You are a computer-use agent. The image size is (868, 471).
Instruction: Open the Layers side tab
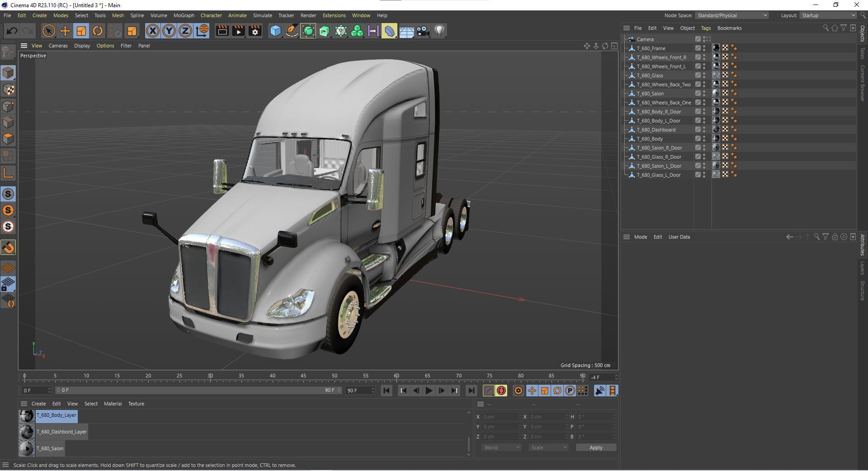point(863,268)
